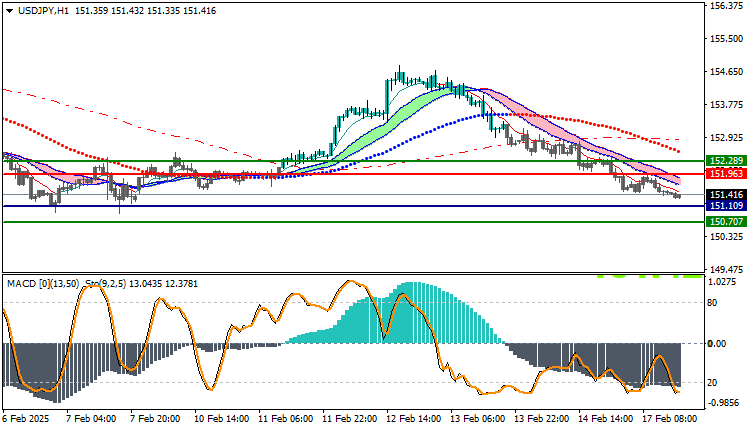Image resolution: width=750 pixels, height=430 pixels.
Task: Select the 7 Feb 20:00 time label
Action: (x=155, y=419)
